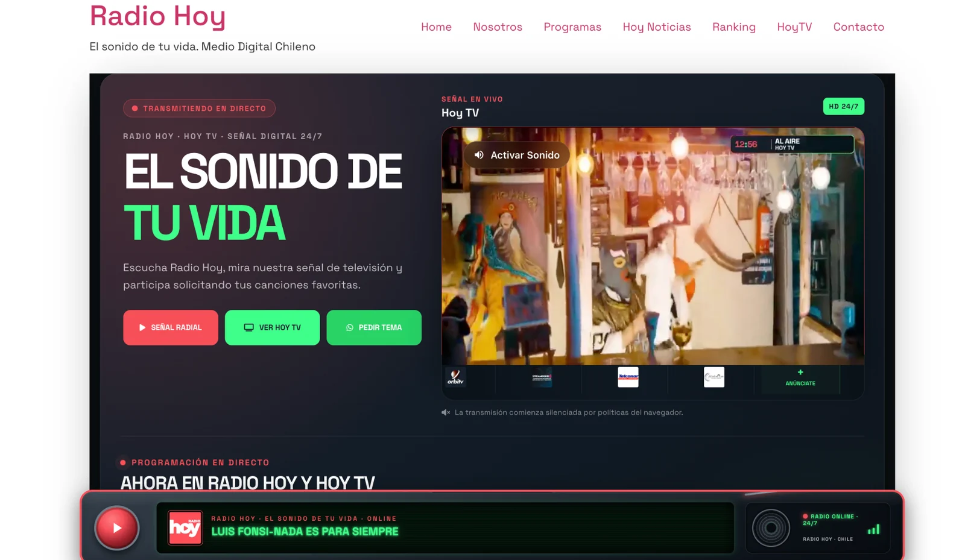The height and width of the screenshot is (560, 965).
Task: Open the Programas menu item
Action: (x=572, y=27)
